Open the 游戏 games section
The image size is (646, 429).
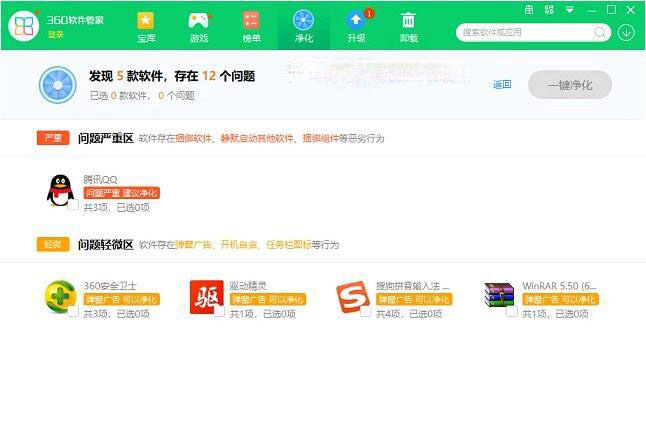(198, 26)
